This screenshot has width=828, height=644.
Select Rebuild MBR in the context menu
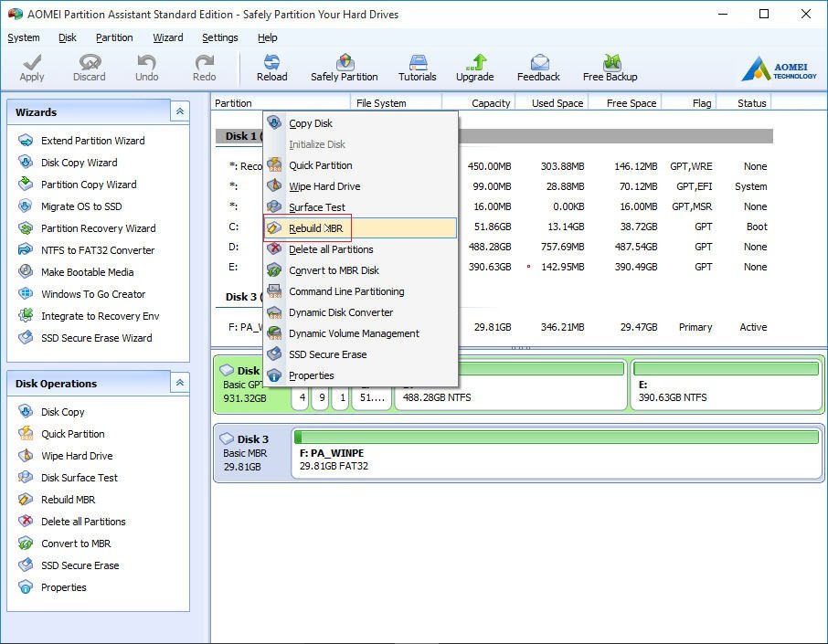(315, 227)
